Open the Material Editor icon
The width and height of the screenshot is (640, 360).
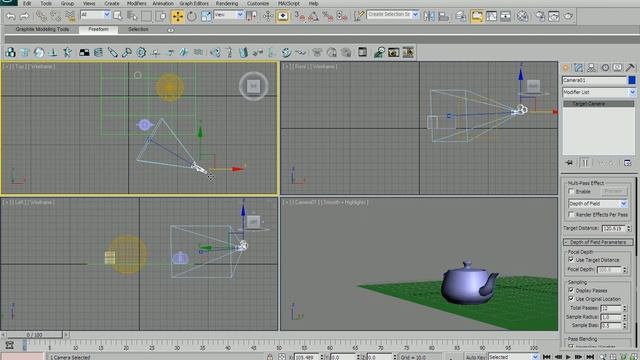coord(522,16)
